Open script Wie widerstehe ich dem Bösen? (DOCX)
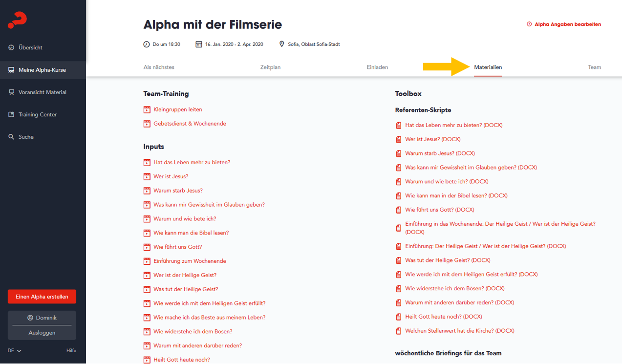The height and width of the screenshot is (364, 622). pos(455,289)
